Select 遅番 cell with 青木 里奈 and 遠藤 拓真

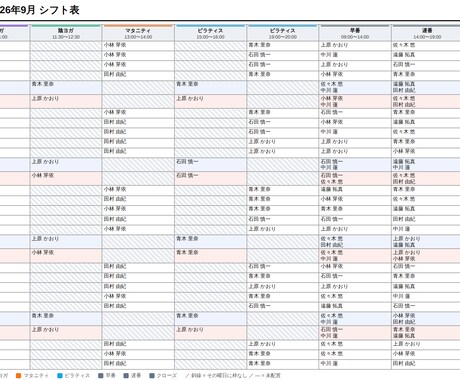click(426, 333)
